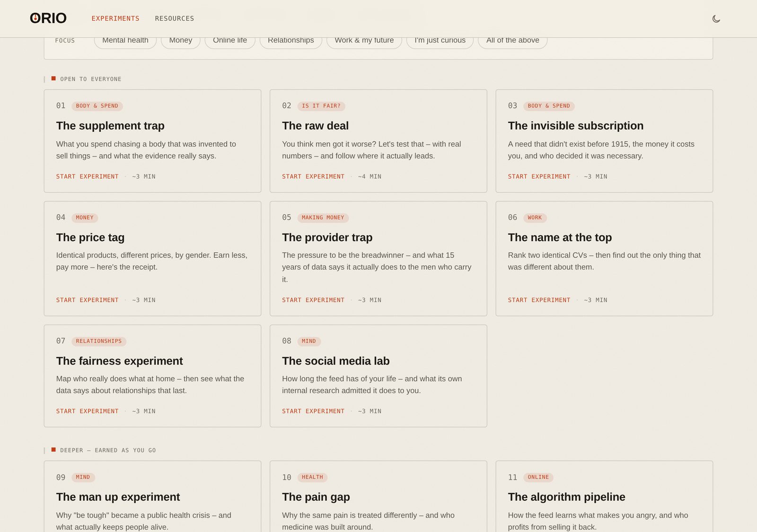Start the provider trap experiment

click(313, 300)
